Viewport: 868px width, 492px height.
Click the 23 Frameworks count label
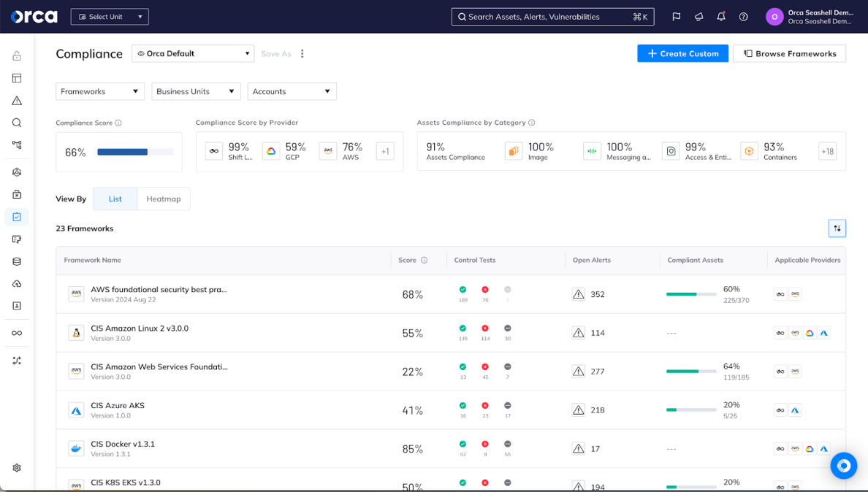click(85, 228)
